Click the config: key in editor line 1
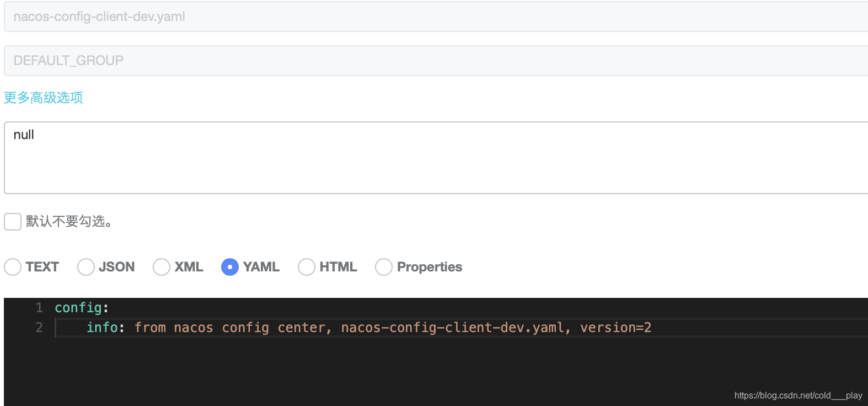Image resolution: width=868 pixels, height=406 pixels. [82, 308]
